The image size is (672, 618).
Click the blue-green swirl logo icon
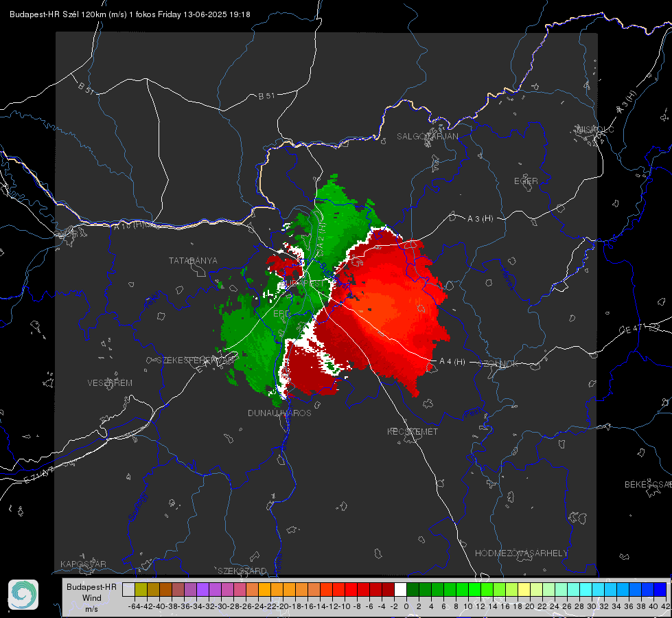[x=23, y=595]
